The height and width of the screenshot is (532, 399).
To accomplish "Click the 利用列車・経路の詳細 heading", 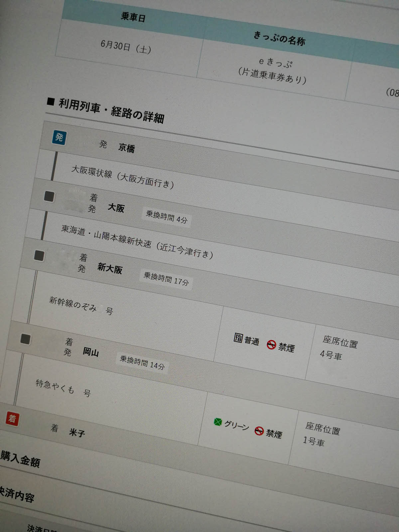I will (111, 111).
